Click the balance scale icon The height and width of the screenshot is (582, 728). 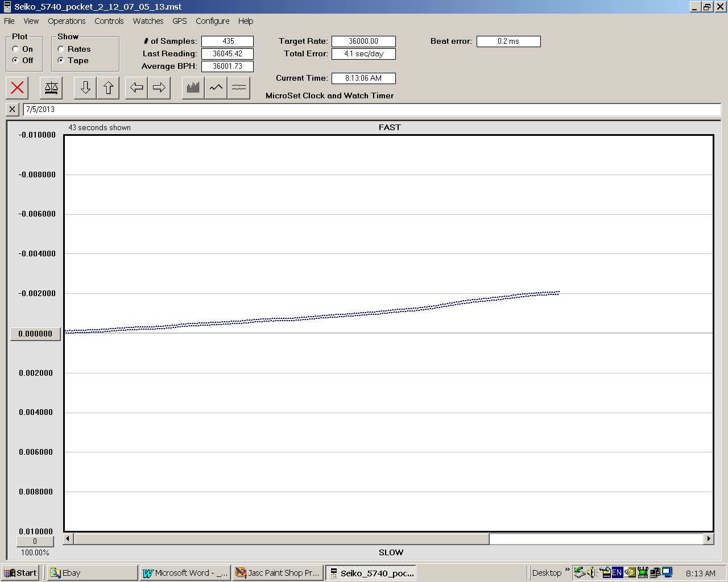click(x=51, y=88)
